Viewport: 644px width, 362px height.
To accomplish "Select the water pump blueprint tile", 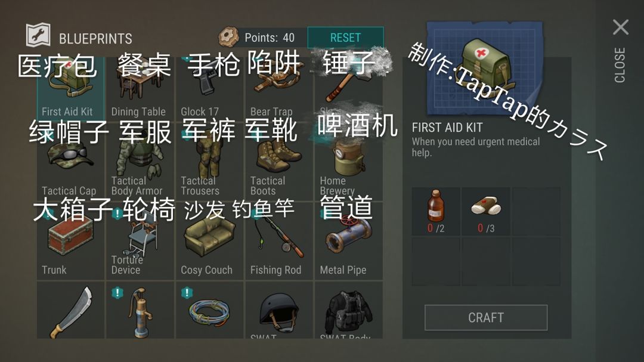I will (140, 310).
